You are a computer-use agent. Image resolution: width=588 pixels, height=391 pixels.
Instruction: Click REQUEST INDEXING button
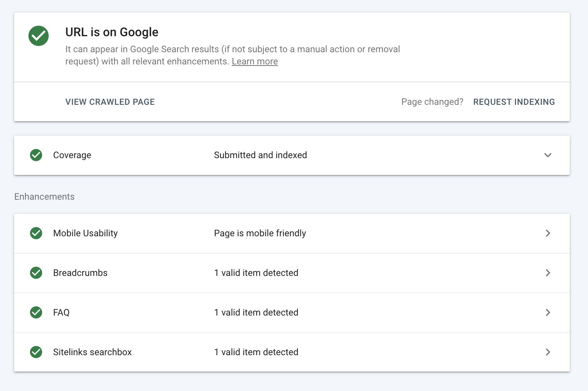(x=514, y=102)
